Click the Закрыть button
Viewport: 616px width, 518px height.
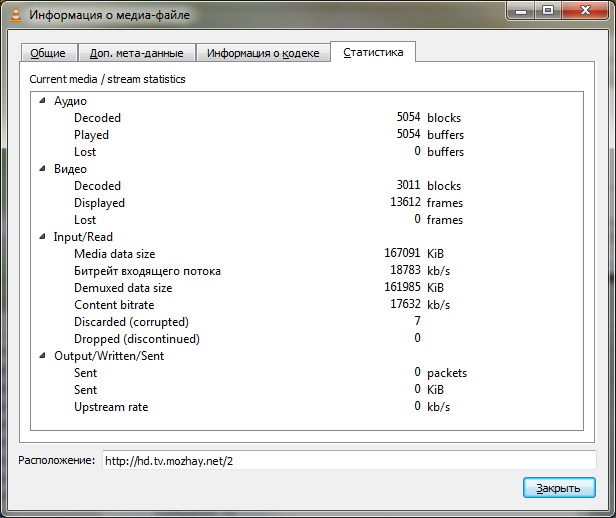[559, 488]
